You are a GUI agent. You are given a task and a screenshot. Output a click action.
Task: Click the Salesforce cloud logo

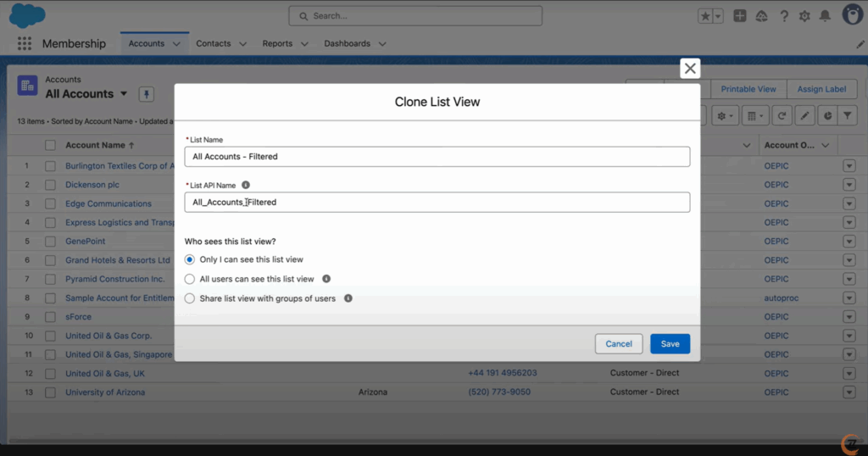point(27,15)
